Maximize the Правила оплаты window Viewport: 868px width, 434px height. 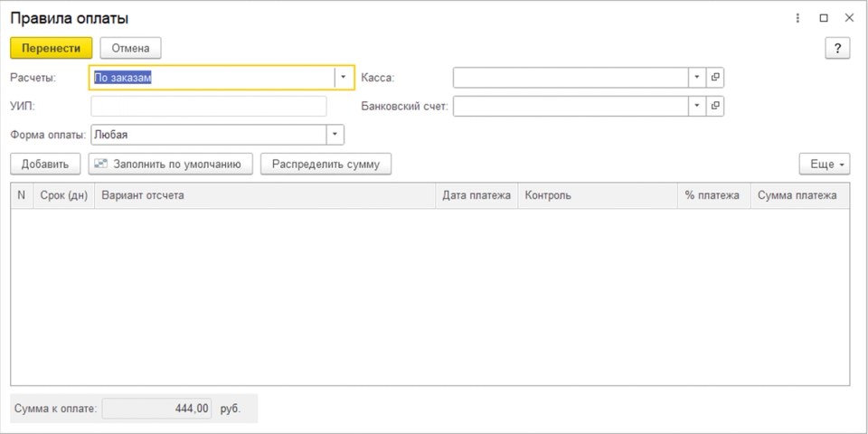click(x=824, y=18)
